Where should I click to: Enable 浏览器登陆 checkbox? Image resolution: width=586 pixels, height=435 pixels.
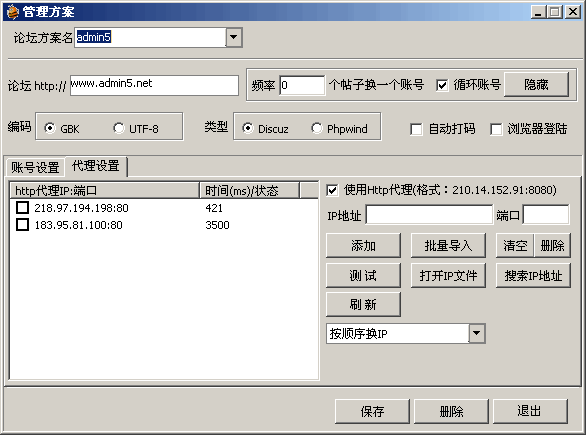pos(496,129)
